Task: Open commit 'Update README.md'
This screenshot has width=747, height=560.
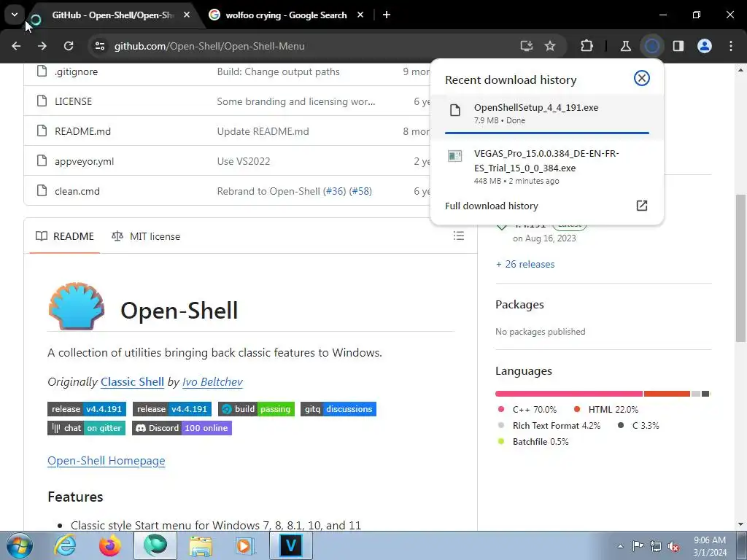Action: [x=263, y=131]
